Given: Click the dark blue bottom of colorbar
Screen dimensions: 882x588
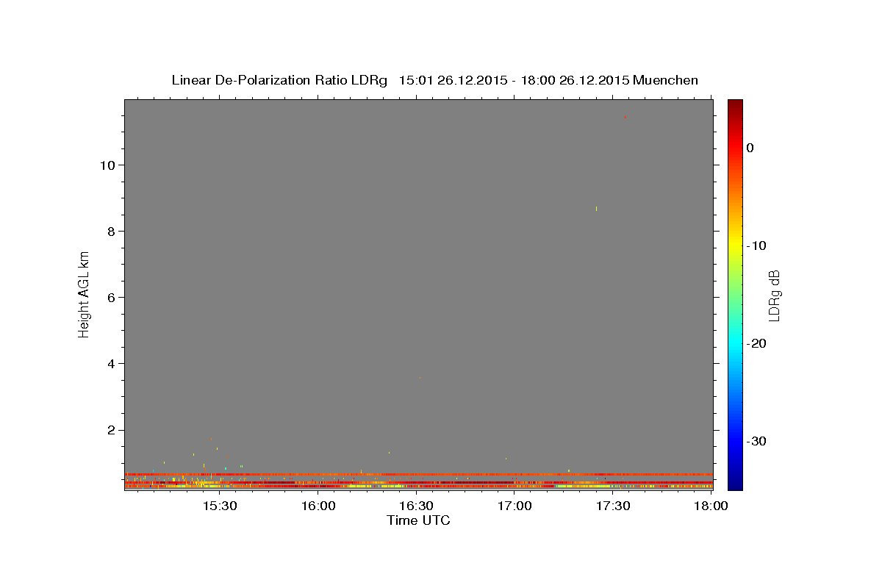Looking at the screenshot, I should 735,484.
